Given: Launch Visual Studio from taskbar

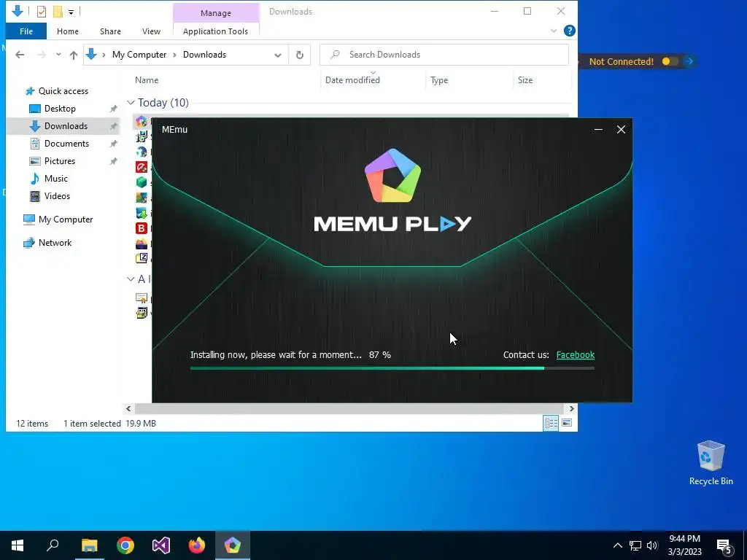Looking at the screenshot, I should click(x=161, y=545).
